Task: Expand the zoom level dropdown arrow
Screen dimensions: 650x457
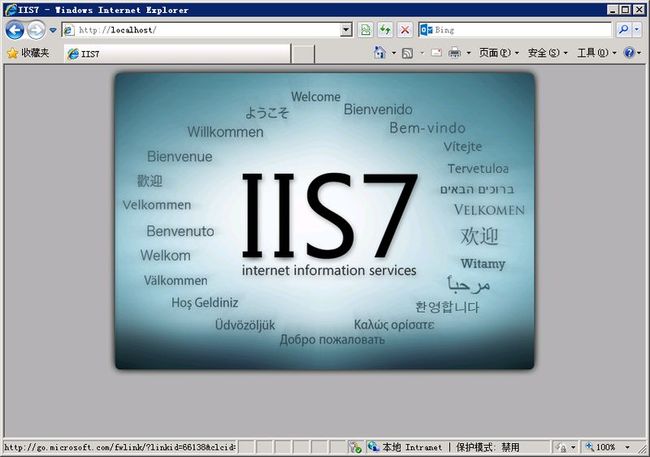Action: click(627, 447)
